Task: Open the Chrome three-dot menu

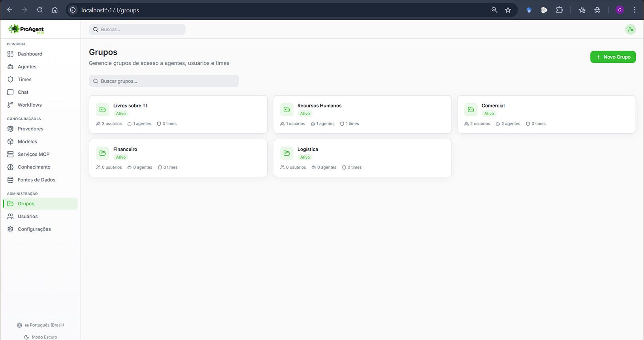Action: pos(635,10)
